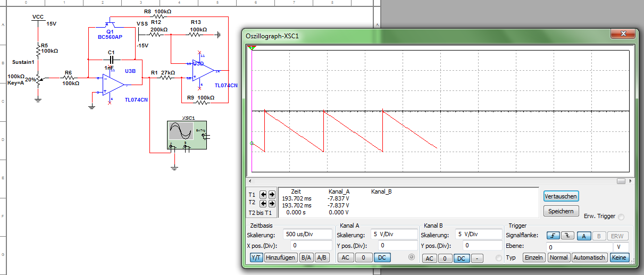644x275 pixels.
Task: Move cursor T1 left with arrow
Action: pyautogui.click(x=263, y=195)
